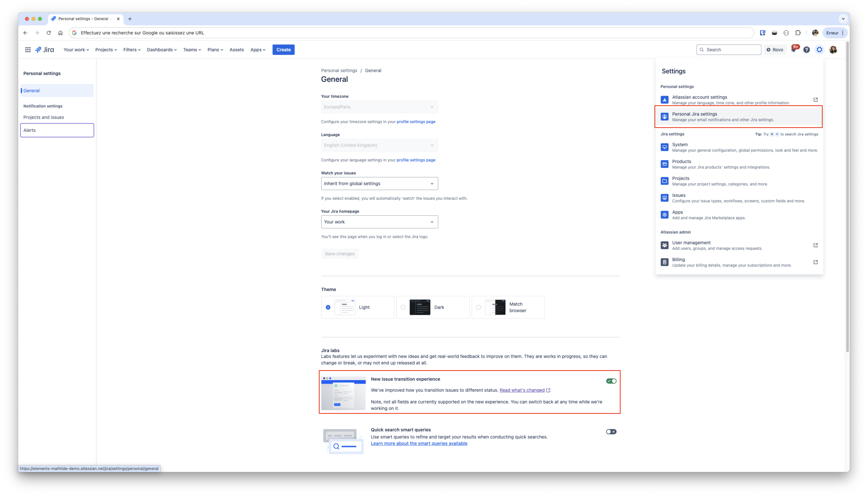
Task: Open the Dashboards menu
Action: point(161,50)
